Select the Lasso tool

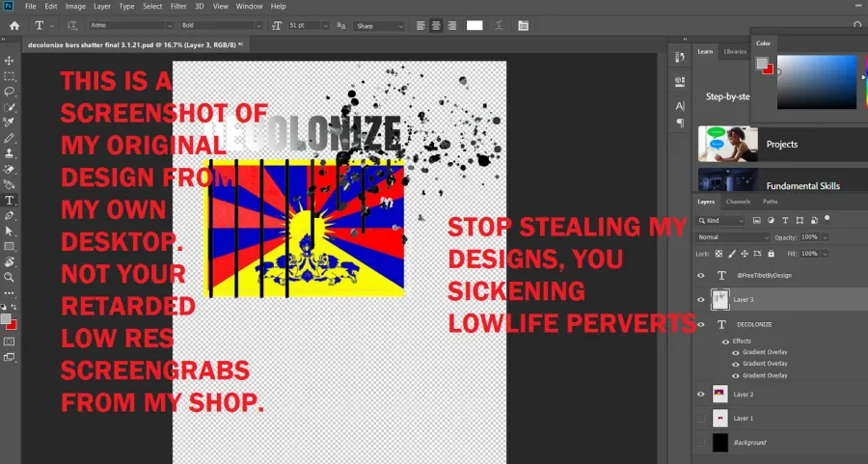[x=10, y=92]
